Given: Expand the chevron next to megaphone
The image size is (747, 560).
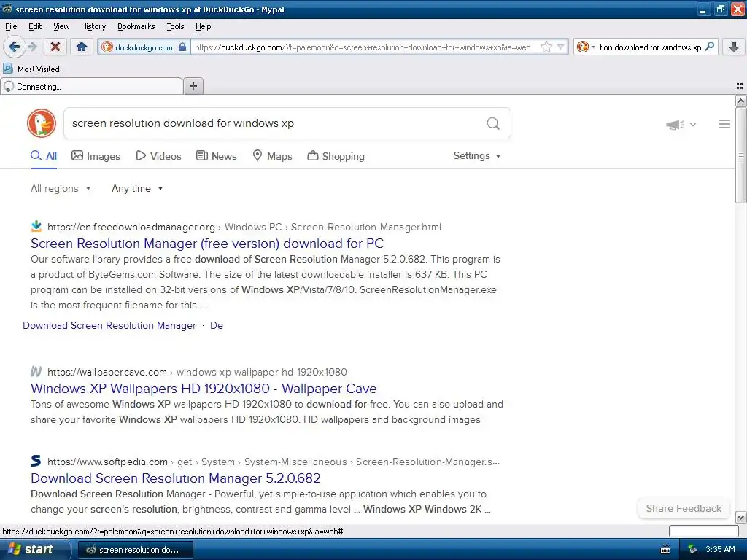Looking at the screenshot, I should (693, 124).
